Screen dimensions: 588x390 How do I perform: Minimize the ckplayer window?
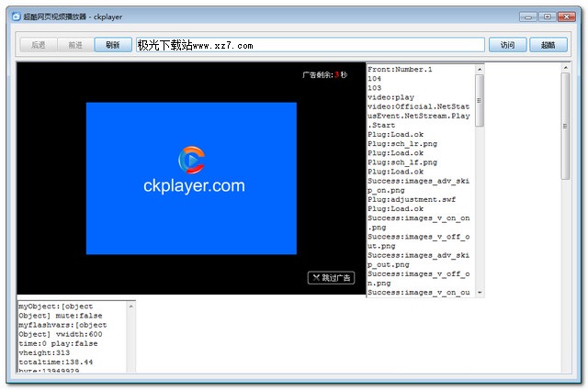[528, 17]
